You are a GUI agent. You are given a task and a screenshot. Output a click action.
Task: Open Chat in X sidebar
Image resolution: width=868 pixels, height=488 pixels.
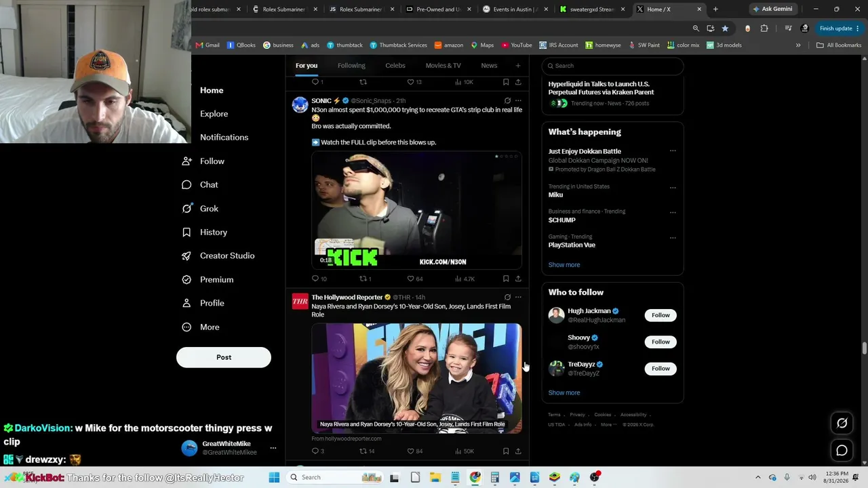tap(200, 185)
